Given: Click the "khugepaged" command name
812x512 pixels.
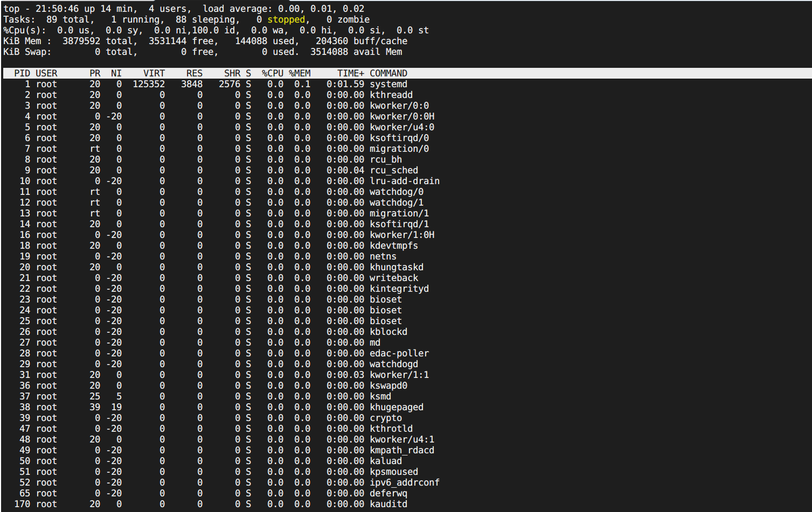Looking at the screenshot, I should click(x=397, y=407).
